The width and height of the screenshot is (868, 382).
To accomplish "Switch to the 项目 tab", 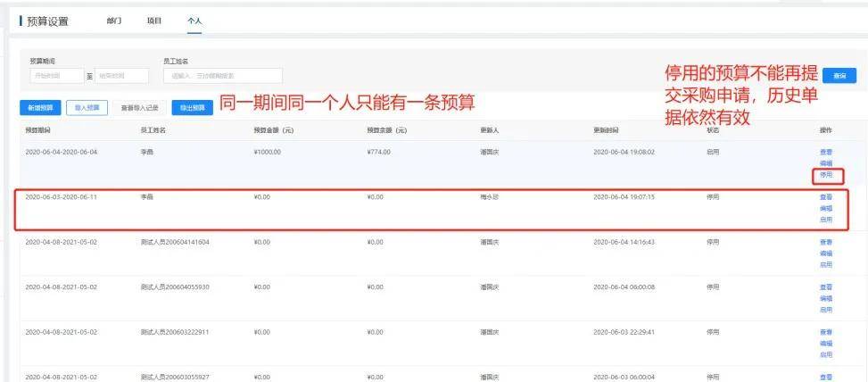I will [154, 21].
